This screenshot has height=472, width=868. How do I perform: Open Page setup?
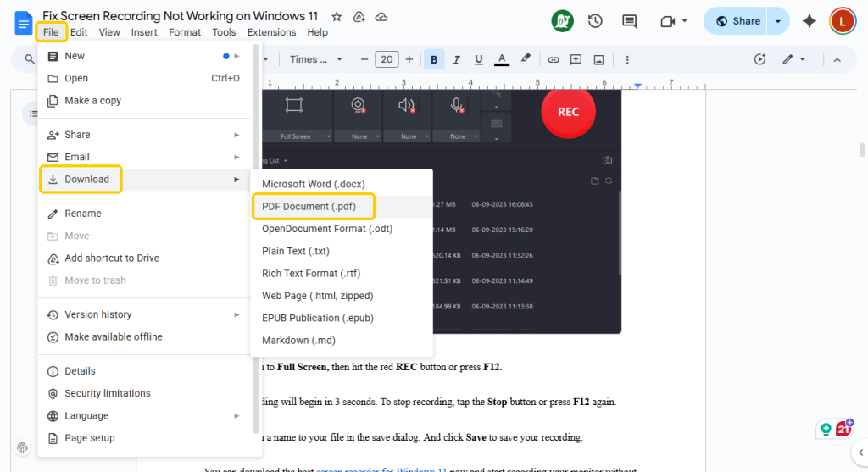(x=144, y=438)
